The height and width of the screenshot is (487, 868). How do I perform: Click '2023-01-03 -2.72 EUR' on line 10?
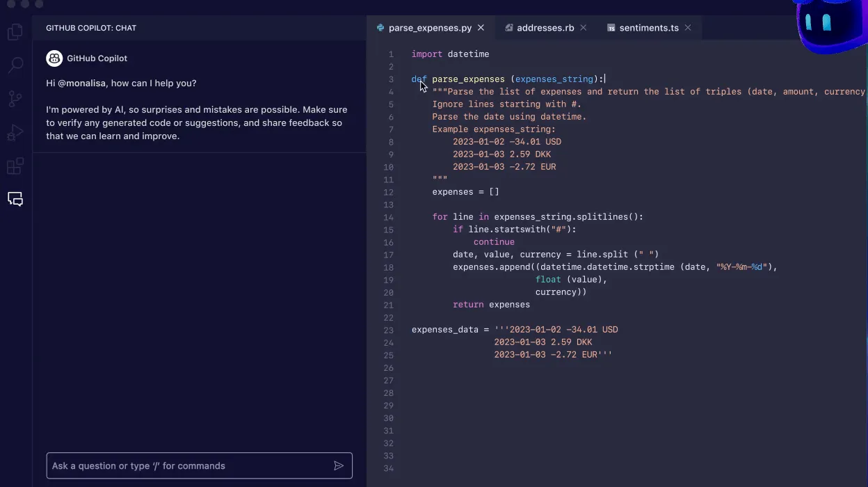(x=504, y=167)
